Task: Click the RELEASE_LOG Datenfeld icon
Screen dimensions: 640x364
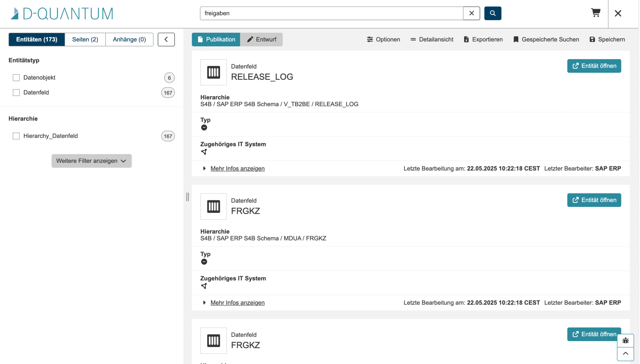Action: 213,72
